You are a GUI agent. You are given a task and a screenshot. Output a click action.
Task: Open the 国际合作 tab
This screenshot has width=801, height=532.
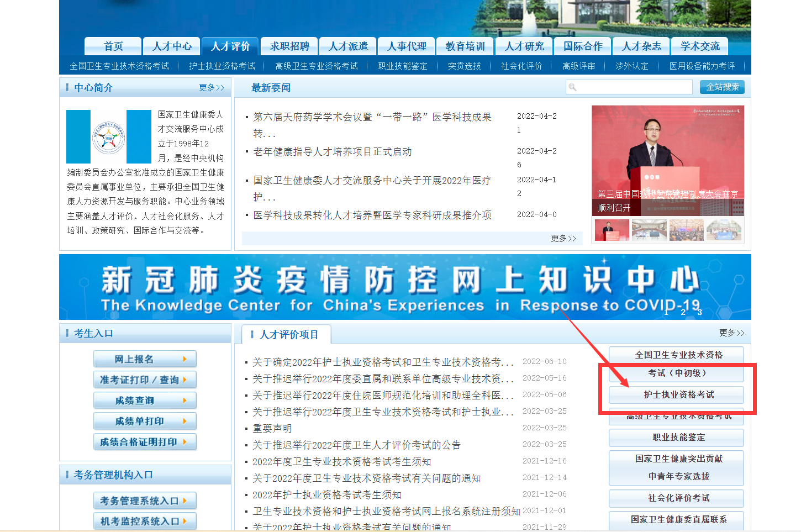[583, 46]
